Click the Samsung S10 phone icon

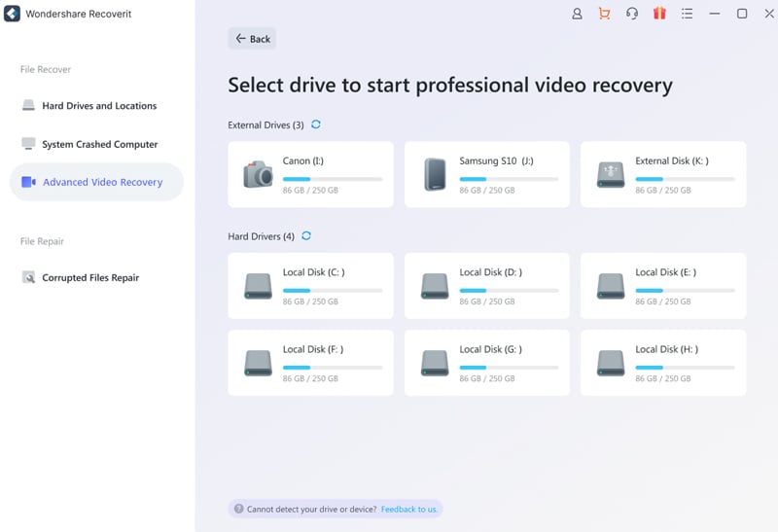(435, 174)
